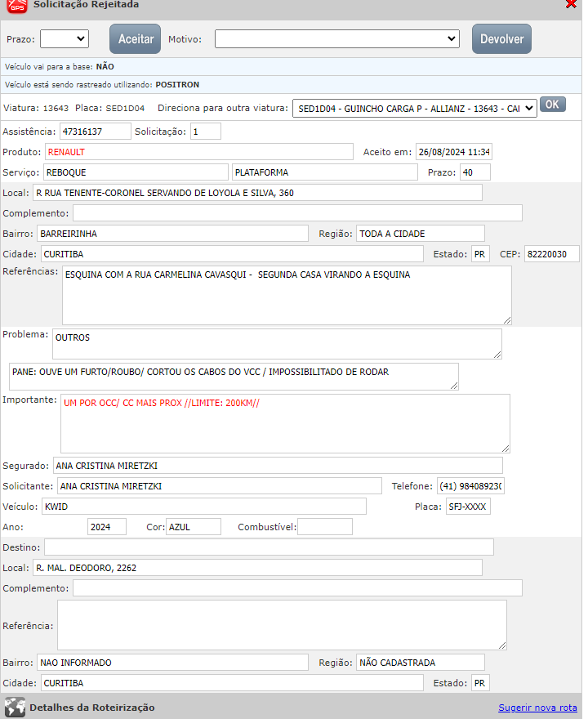Viewport: 588px width, 719px height.
Task: Click the Problema text area showing OUTROS
Action: pos(277,344)
